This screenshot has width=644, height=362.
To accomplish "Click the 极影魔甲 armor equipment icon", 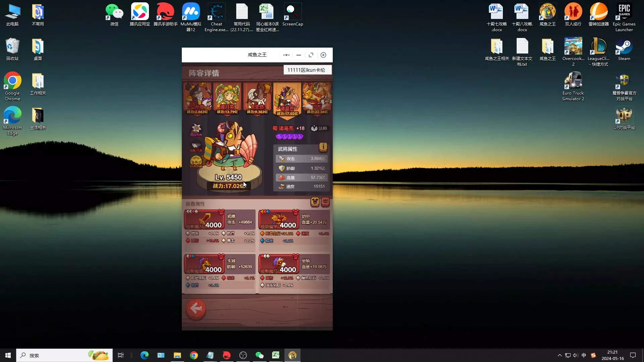I will [278, 220].
